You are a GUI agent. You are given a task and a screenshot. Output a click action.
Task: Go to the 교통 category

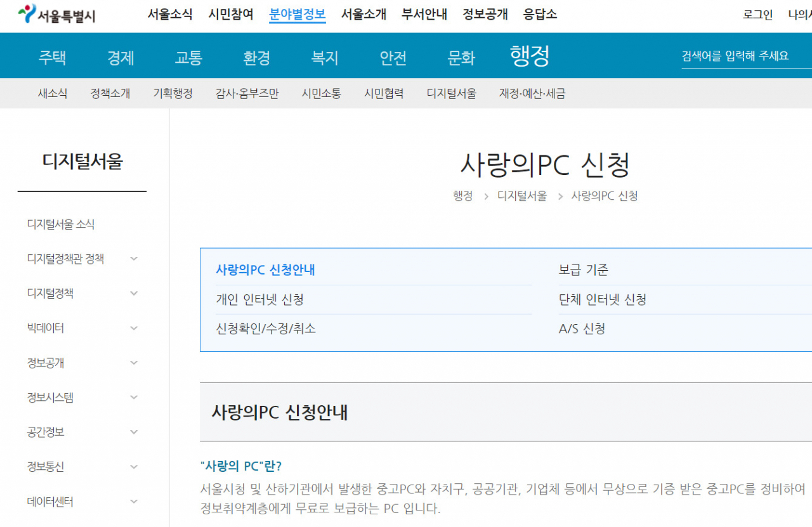point(188,58)
